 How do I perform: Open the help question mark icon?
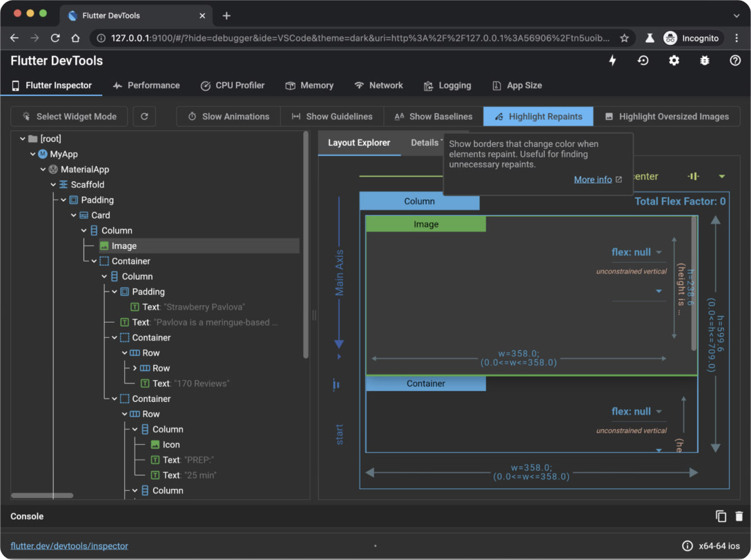(735, 61)
